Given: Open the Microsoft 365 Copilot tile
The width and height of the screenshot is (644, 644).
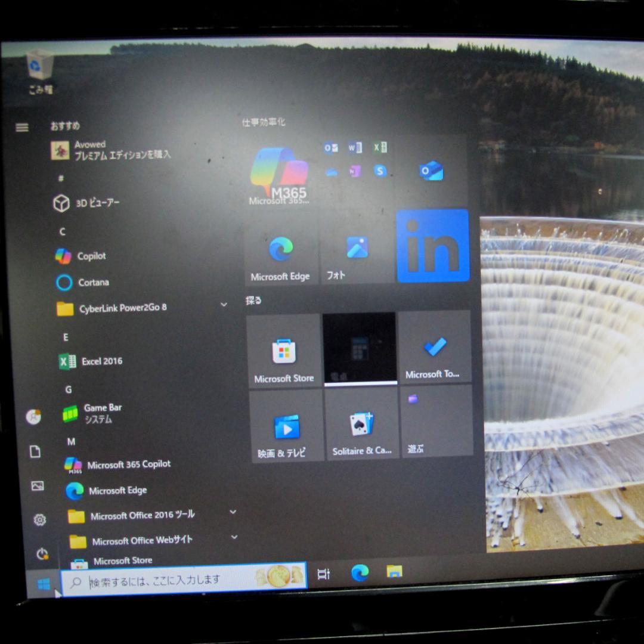Looking at the screenshot, I should tap(280, 173).
